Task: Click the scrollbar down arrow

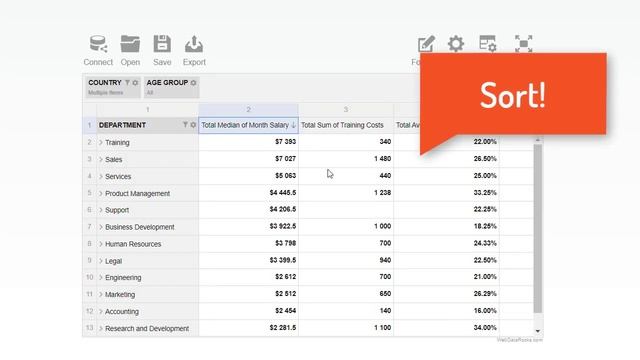Action: pyautogui.click(x=538, y=331)
